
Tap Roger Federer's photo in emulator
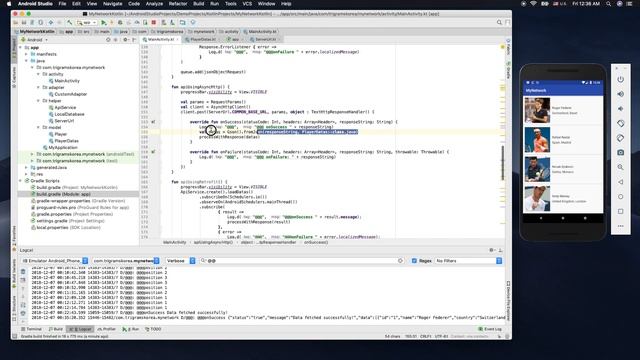(537, 110)
